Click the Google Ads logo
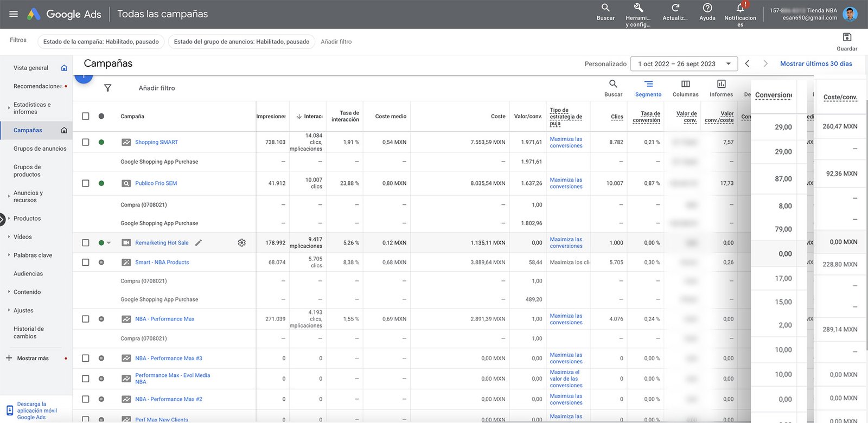The height and width of the screenshot is (423, 868). [x=64, y=14]
